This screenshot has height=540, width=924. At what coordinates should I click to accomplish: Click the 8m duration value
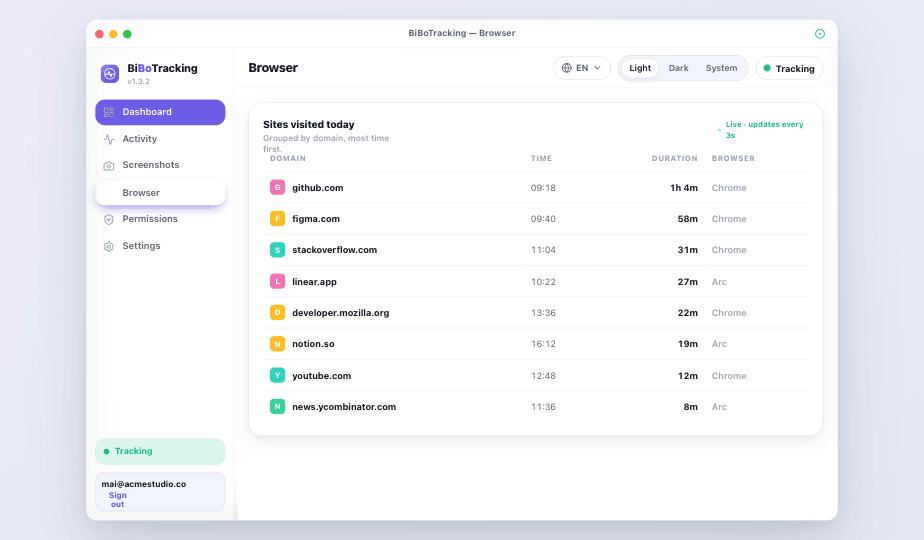tap(691, 407)
